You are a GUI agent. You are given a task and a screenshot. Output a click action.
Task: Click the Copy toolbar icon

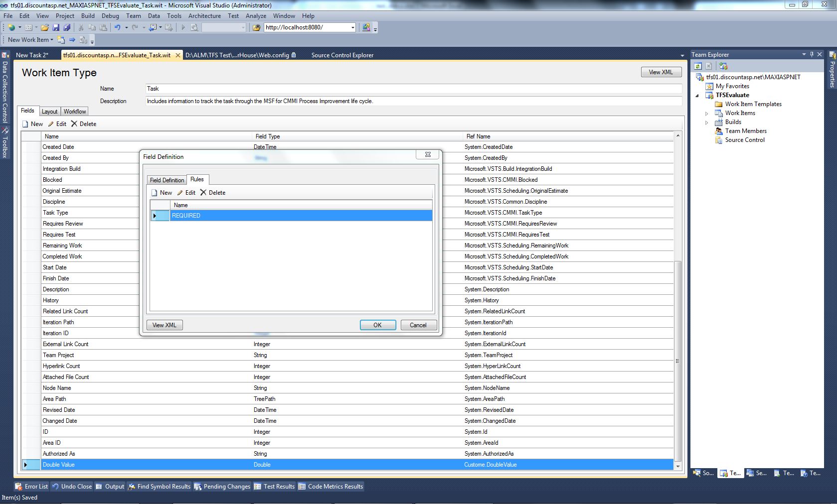coord(91,27)
